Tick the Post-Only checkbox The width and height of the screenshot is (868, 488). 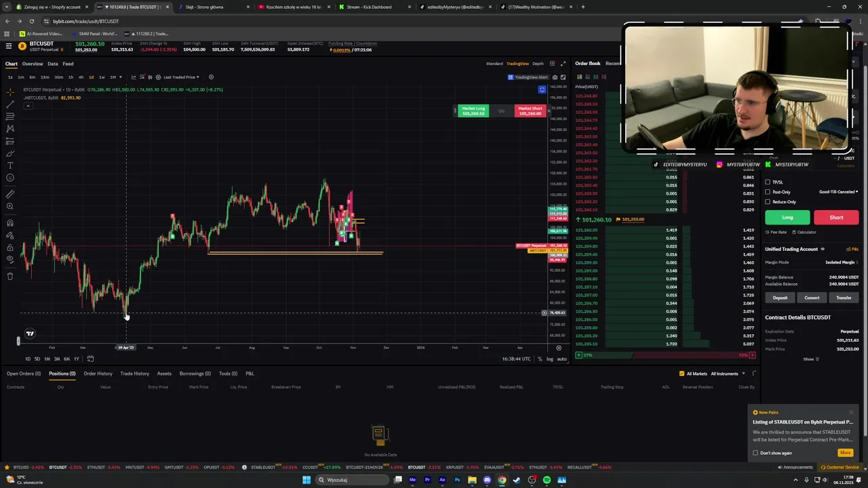click(768, 192)
